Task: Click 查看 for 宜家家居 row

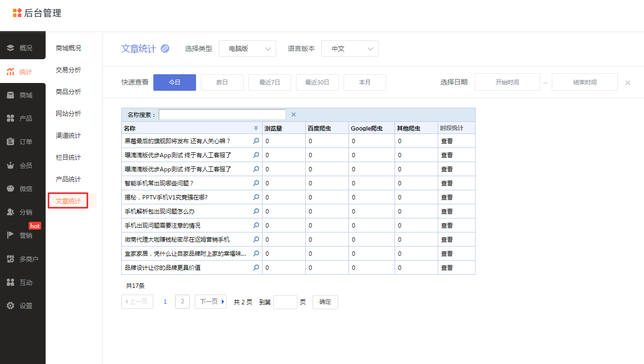Action: point(447,254)
